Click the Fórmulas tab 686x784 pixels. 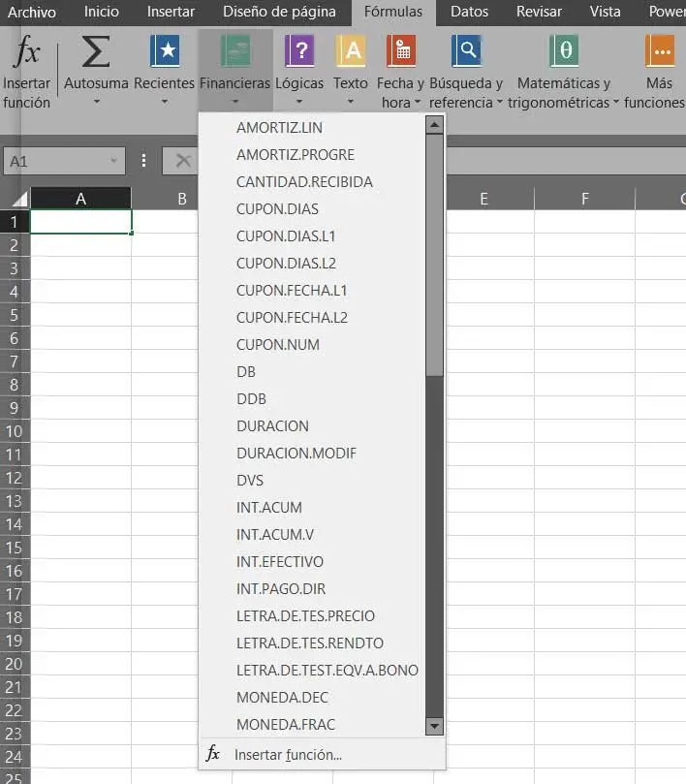click(x=393, y=12)
